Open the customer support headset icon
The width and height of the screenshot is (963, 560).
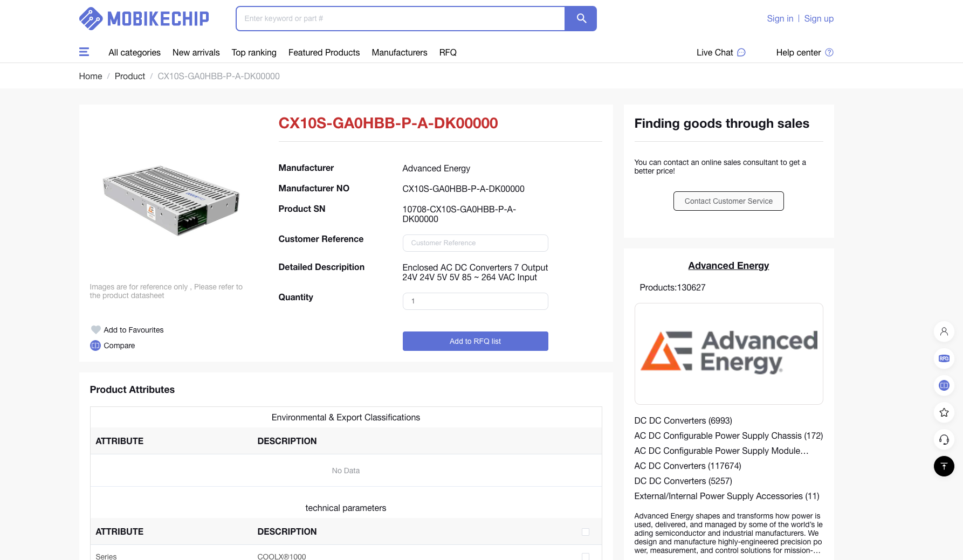click(x=944, y=439)
